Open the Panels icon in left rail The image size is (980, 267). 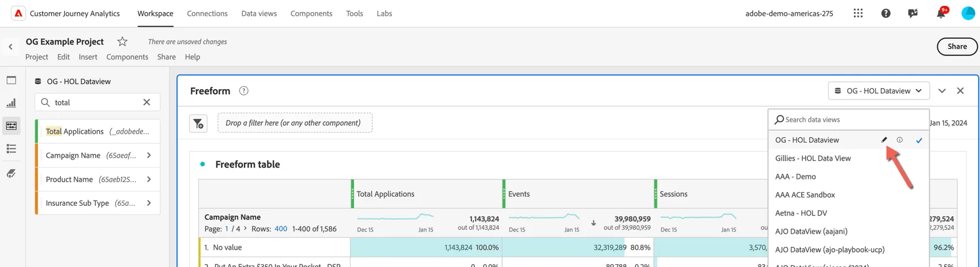11,81
